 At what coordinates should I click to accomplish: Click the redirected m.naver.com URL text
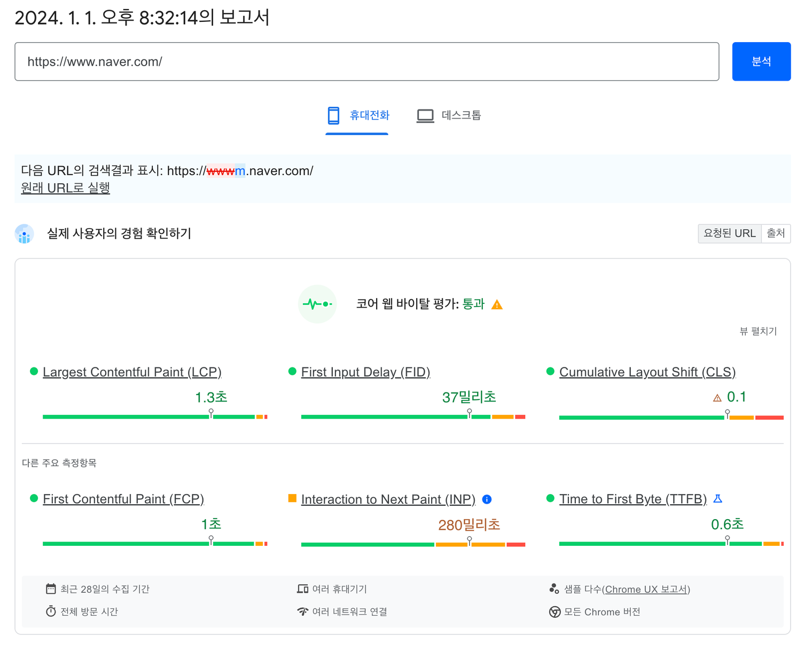click(x=240, y=171)
